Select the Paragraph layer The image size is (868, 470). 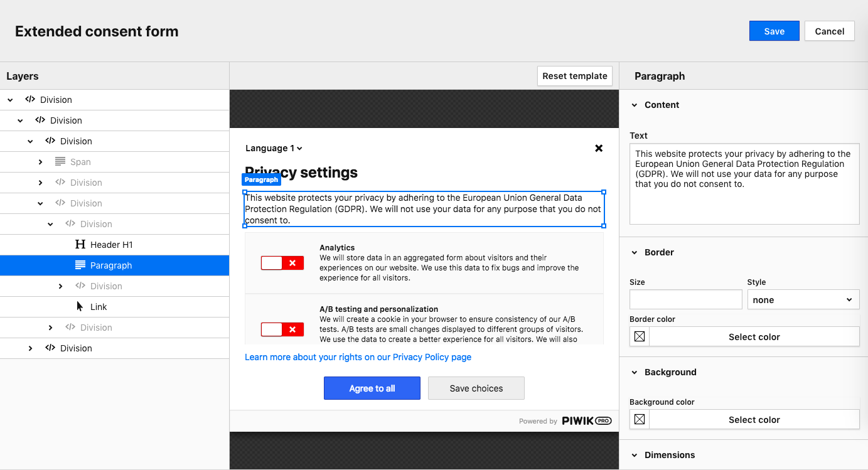coord(114,265)
